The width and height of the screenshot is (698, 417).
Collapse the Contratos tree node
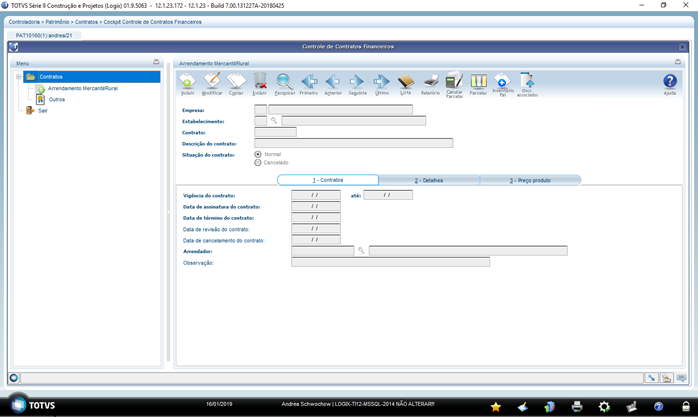pyautogui.click(x=19, y=77)
